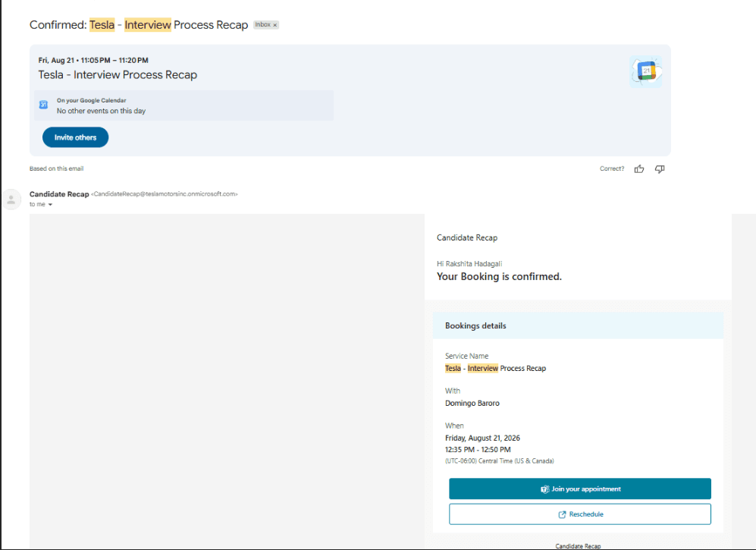Click the 12:35 PM - 12:50 PM time

point(477,450)
